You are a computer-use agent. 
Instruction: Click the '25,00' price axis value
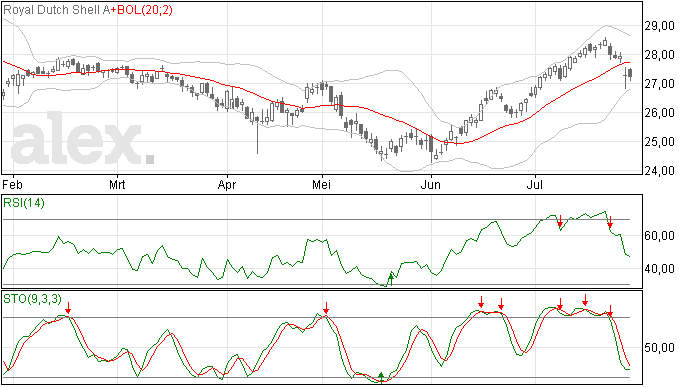pos(660,142)
